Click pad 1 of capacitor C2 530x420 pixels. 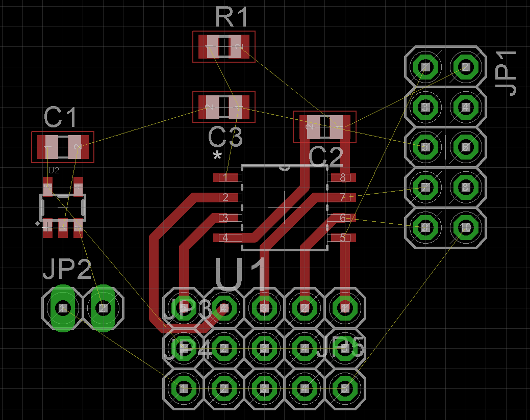340,127
